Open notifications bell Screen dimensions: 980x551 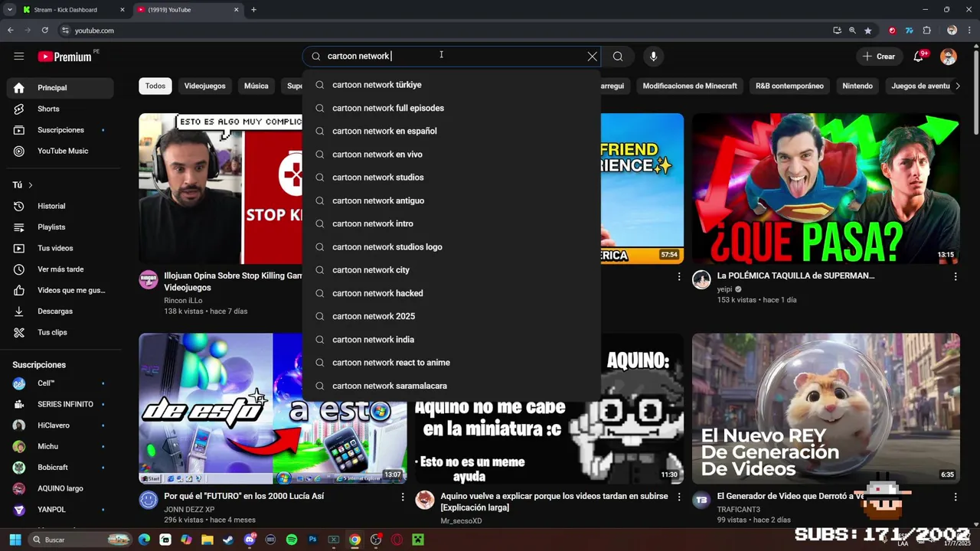919,56
